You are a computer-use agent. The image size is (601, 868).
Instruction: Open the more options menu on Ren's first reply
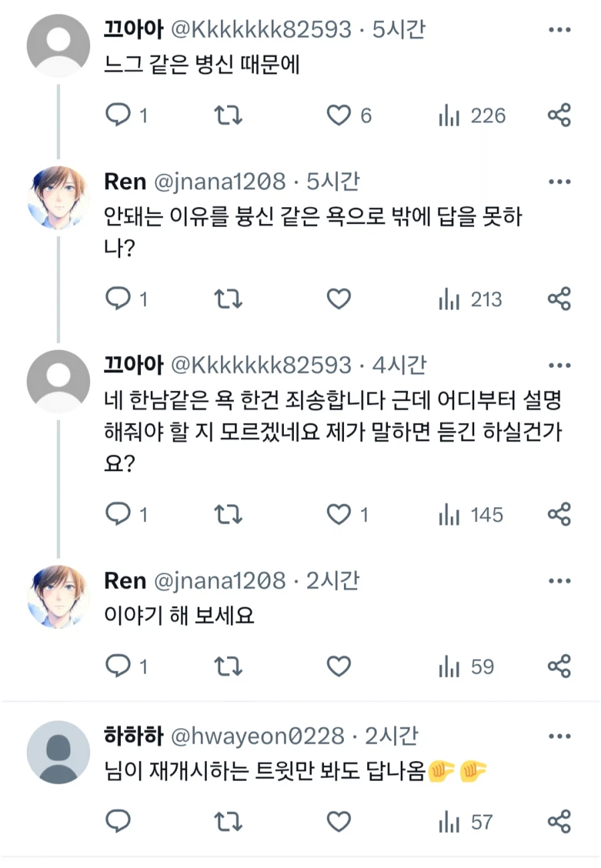tap(560, 181)
